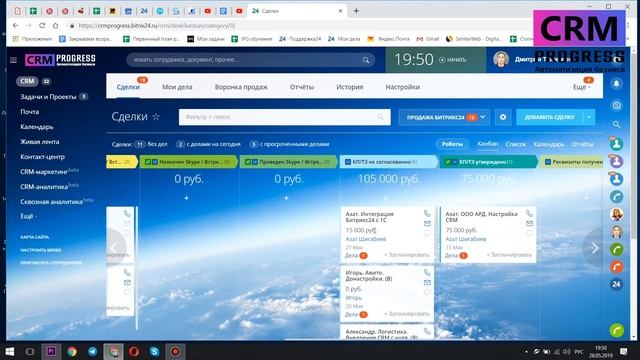Toggle blue square on Реквизиты получены header
640x360 pixels.
tap(548, 162)
